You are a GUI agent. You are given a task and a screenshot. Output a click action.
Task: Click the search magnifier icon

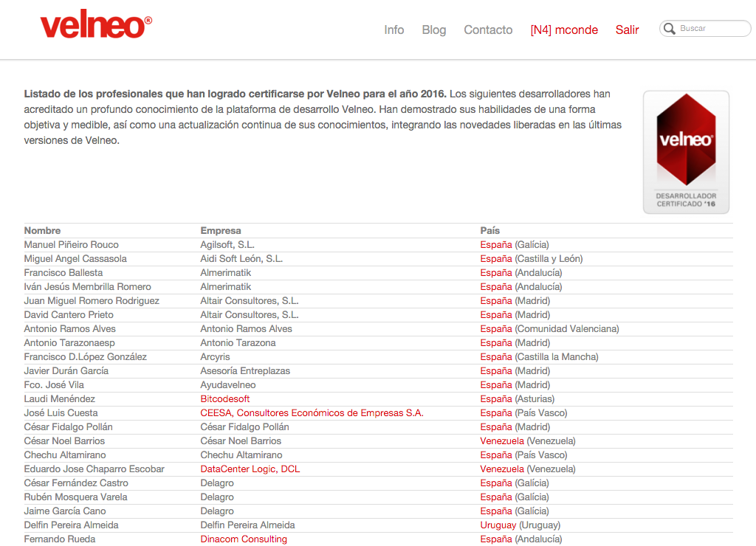pos(669,29)
